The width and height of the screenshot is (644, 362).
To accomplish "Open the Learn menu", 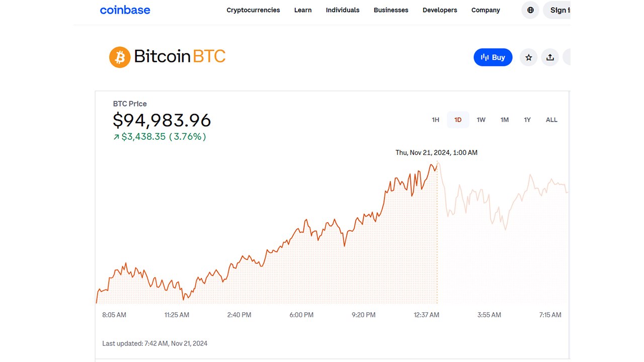I will tap(303, 10).
